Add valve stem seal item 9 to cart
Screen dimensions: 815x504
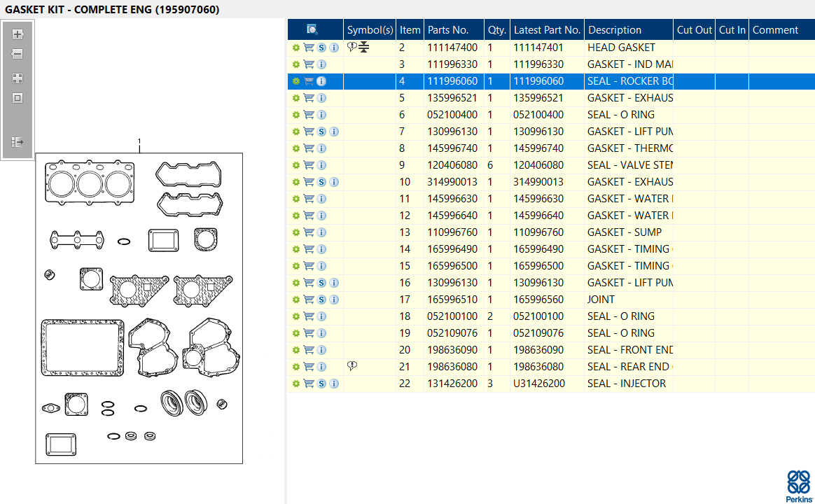[x=309, y=164]
